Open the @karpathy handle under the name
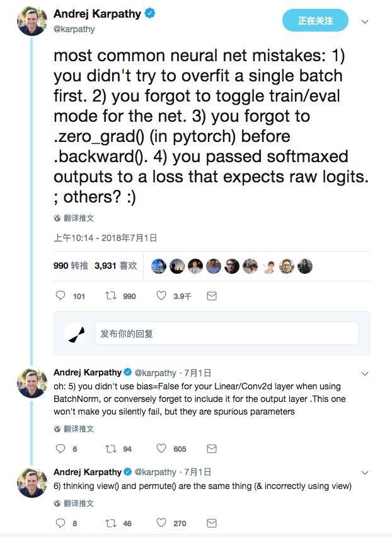This screenshot has height=537, width=392. click(74, 29)
